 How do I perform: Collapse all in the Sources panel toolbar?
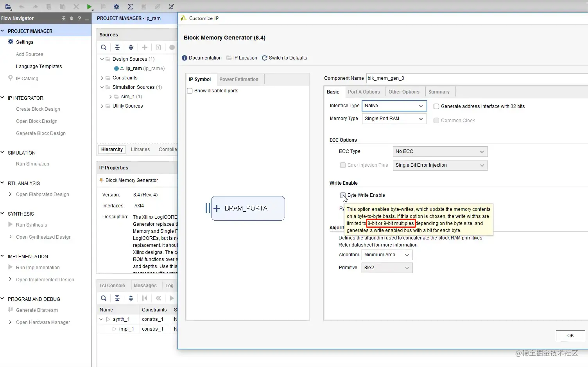117,47
